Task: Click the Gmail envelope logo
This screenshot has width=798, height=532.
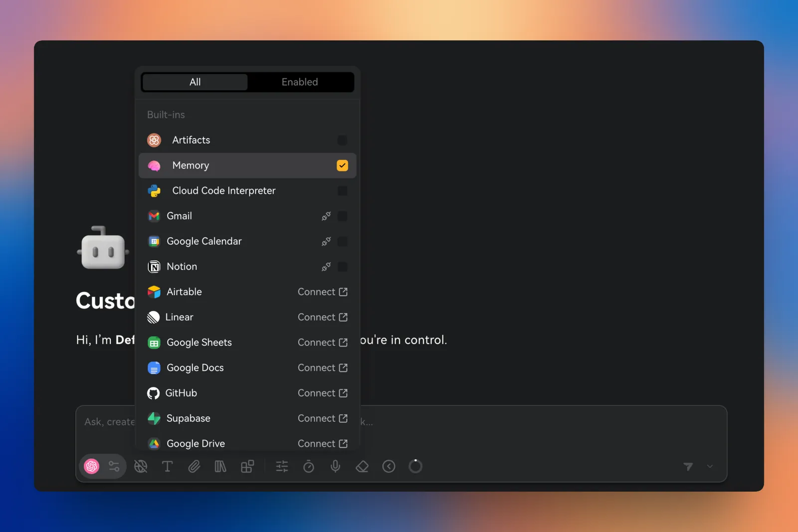Action: [154, 216]
